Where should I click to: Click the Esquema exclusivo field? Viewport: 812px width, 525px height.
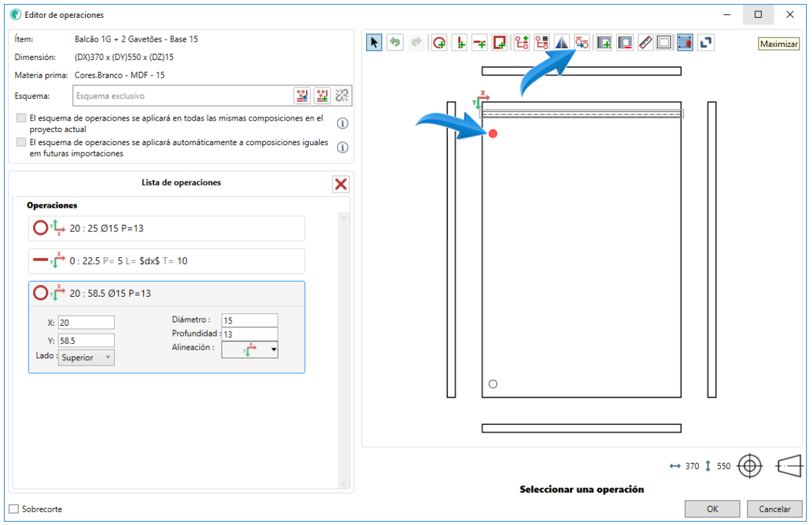[x=182, y=96]
